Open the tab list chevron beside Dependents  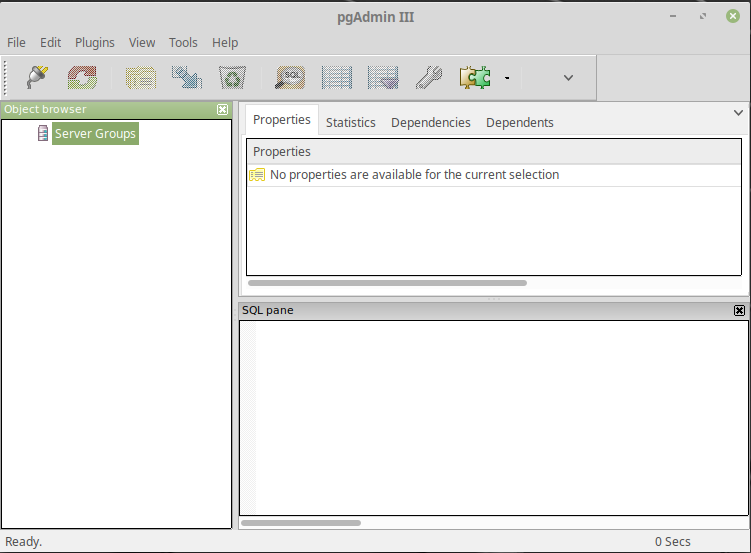point(738,113)
